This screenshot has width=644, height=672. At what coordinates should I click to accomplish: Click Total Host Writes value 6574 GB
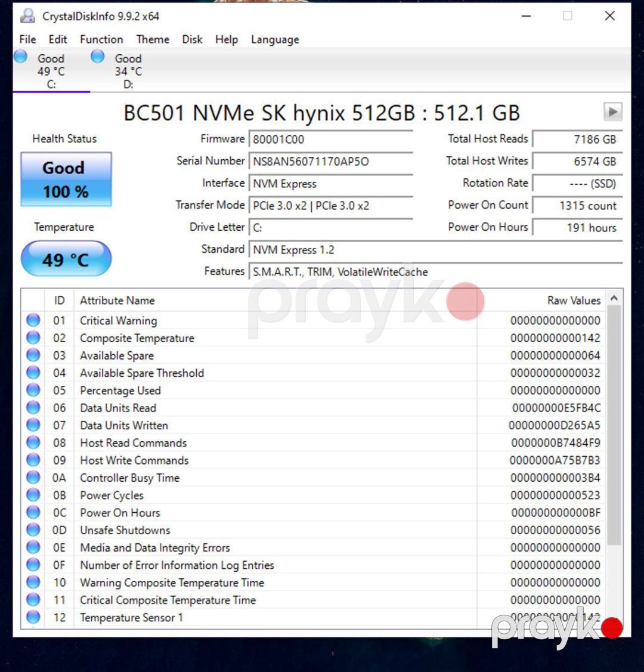[x=578, y=162]
